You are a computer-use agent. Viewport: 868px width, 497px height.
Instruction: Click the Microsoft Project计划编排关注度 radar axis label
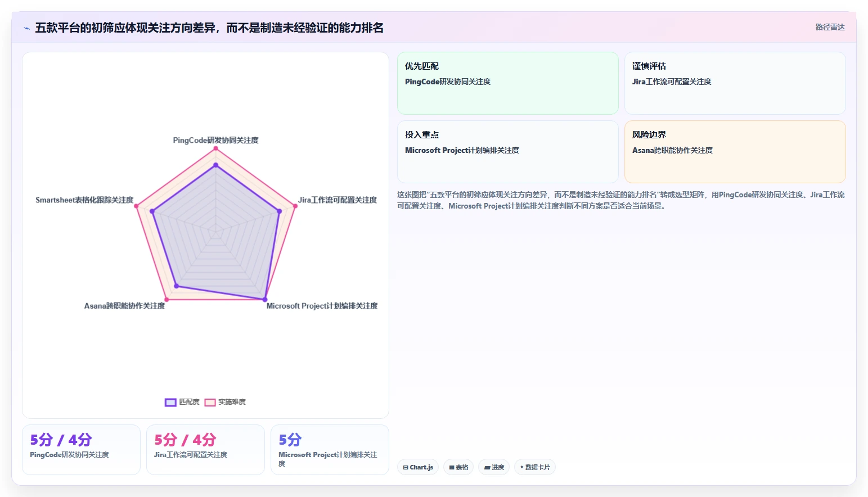coord(322,306)
